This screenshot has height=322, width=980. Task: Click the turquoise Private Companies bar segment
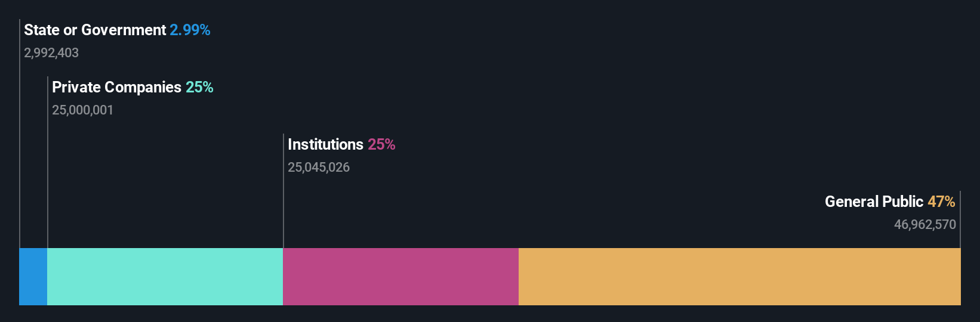(x=165, y=277)
